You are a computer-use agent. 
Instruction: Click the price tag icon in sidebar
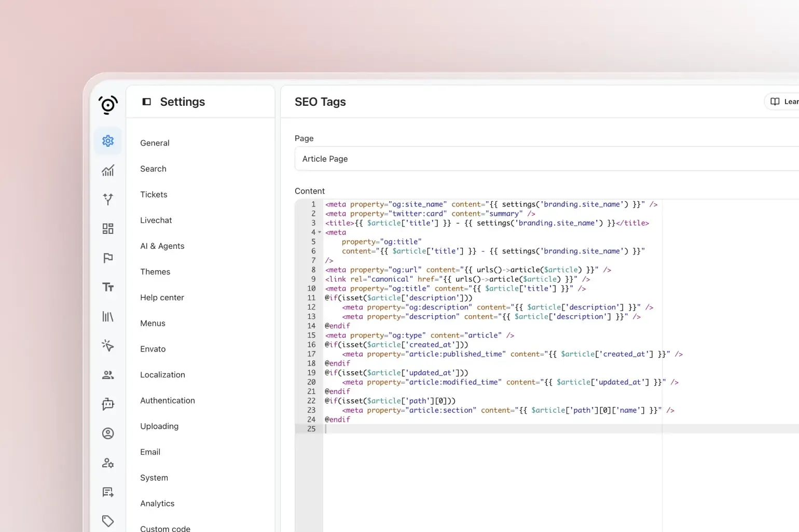tap(108, 521)
